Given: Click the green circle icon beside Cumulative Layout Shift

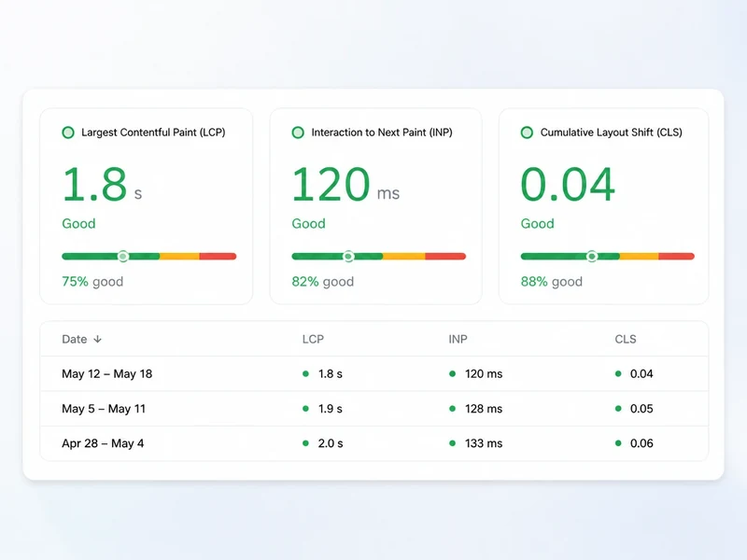Looking at the screenshot, I should (527, 133).
